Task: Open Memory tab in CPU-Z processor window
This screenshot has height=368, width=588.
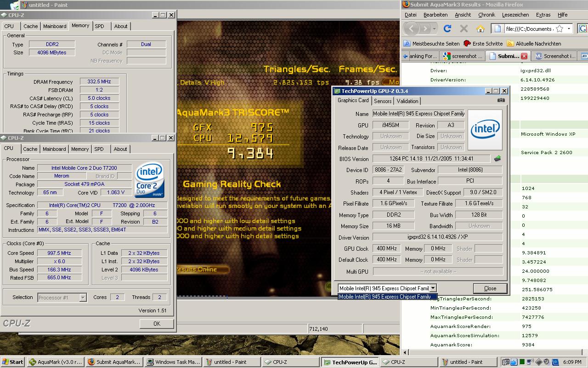Action: tap(80, 149)
